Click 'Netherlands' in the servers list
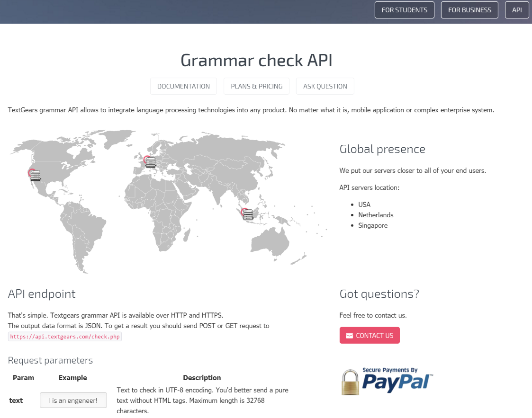This screenshot has width=532, height=418. pos(376,215)
